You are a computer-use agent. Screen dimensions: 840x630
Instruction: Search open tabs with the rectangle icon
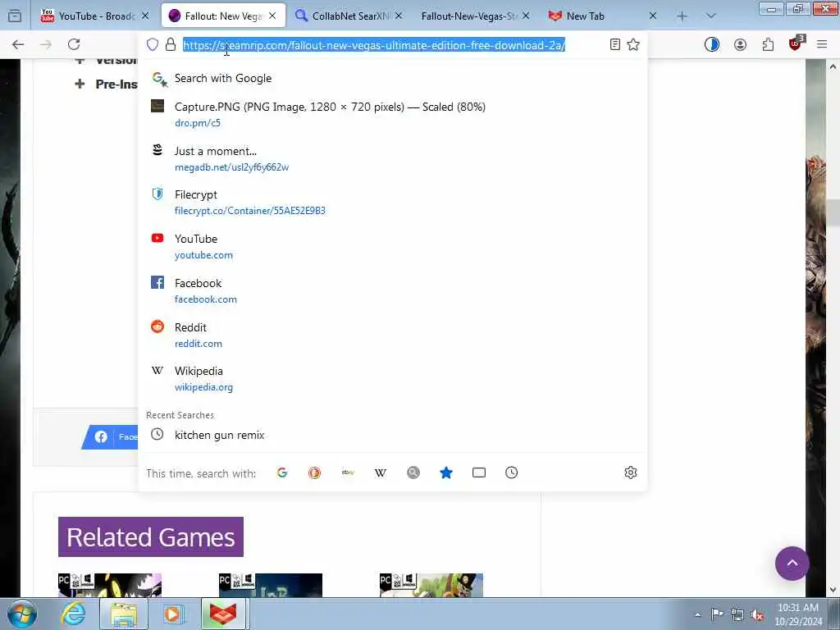coord(479,472)
